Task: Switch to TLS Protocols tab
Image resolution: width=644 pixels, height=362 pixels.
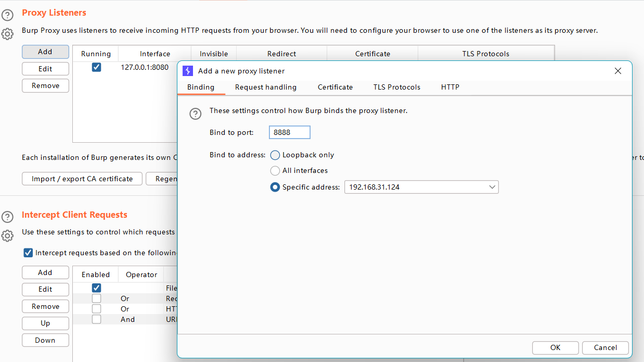Action: (x=397, y=87)
